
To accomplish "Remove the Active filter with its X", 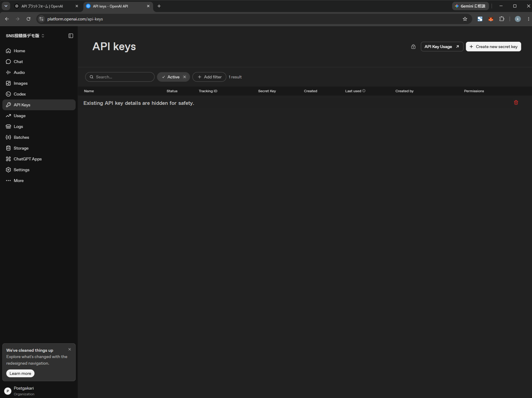I will click(x=185, y=77).
